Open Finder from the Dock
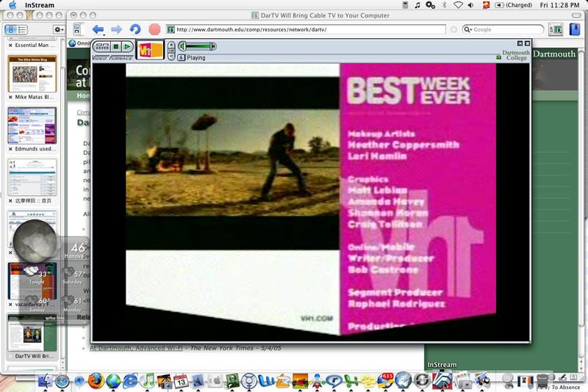 [46, 381]
